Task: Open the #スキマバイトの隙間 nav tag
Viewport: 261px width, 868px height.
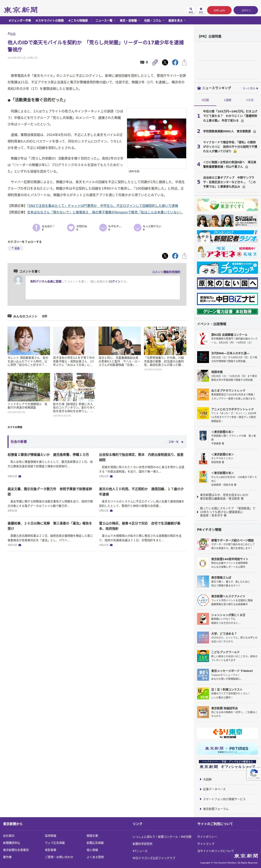Action: tap(50, 21)
